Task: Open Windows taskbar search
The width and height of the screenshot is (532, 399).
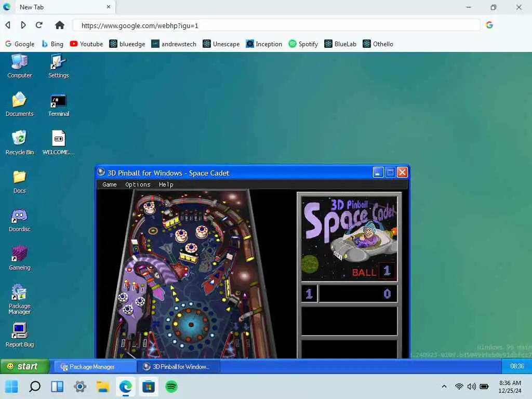Action: click(x=35, y=387)
